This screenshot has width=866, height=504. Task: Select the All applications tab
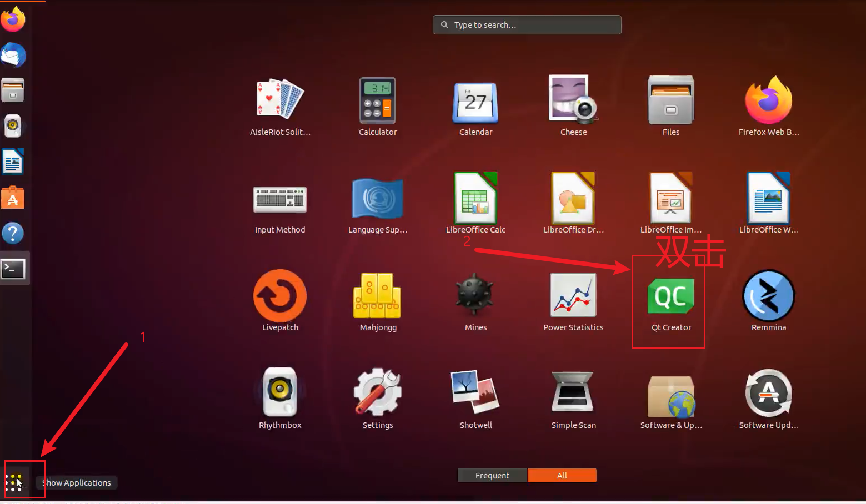(562, 476)
